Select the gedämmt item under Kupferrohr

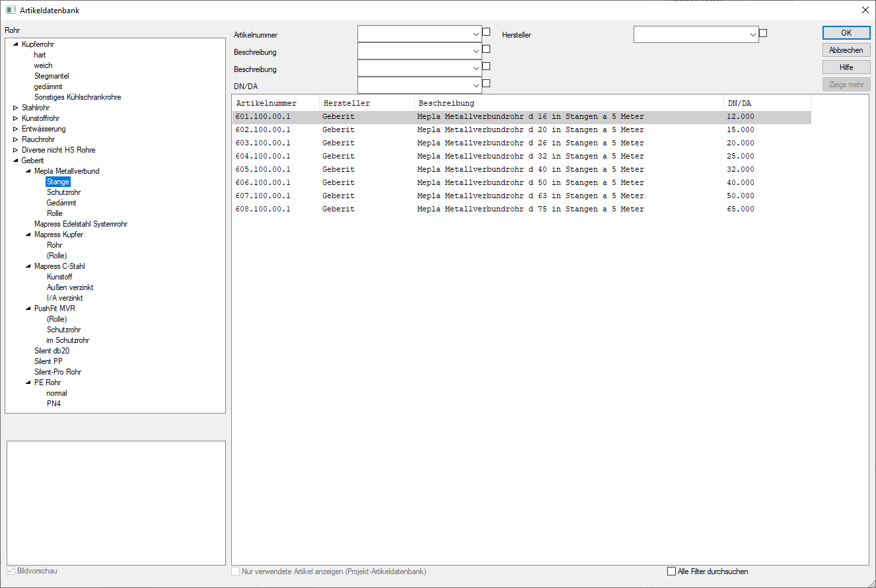pyautogui.click(x=48, y=87)
